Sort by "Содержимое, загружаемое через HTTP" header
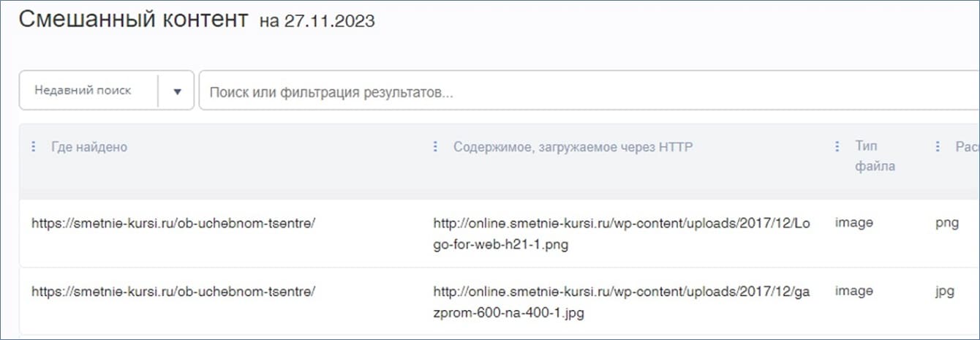The width and height of the screenshot is (980, 340). pyautogui.click(x=573, y=147)
